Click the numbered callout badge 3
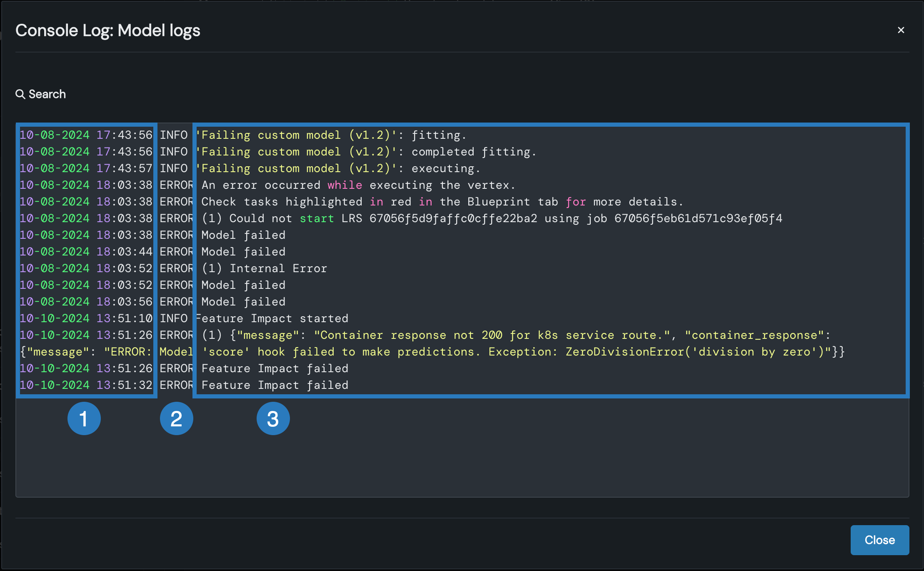Screen dimensions: 924x571 tap(273, 418)
